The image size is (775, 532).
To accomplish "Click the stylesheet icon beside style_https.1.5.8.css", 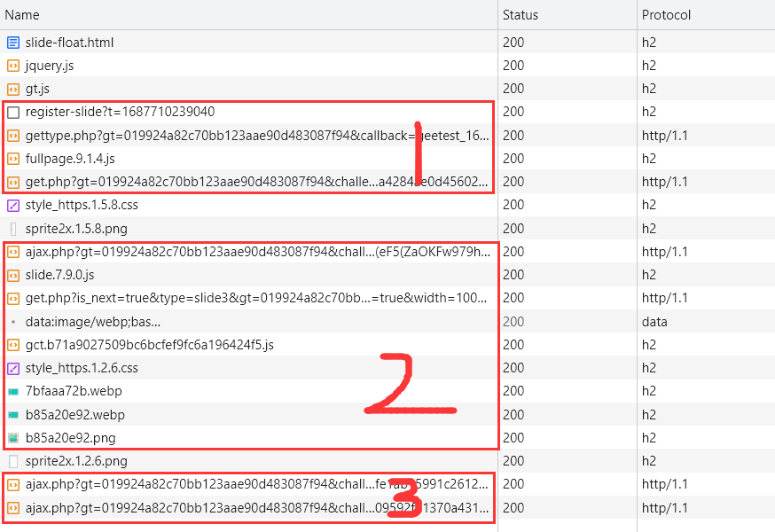I will click(x=13, y=205).
